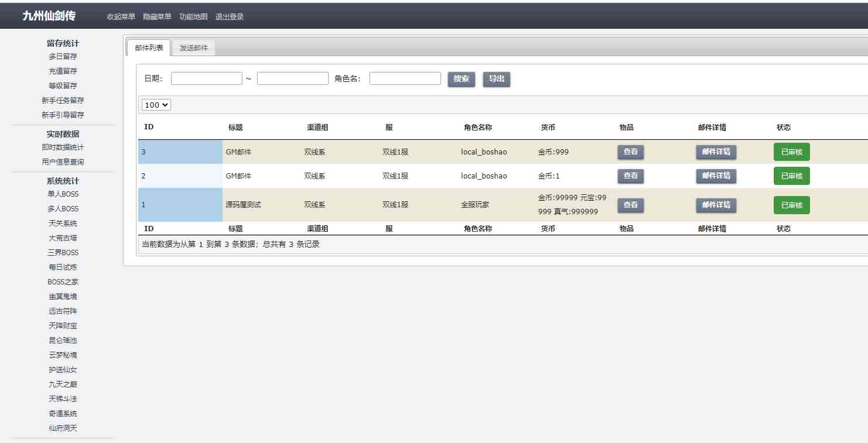The image size is (868, 443).
Task: Click 已审核 on mail ID 1
Action: point(791,205)
